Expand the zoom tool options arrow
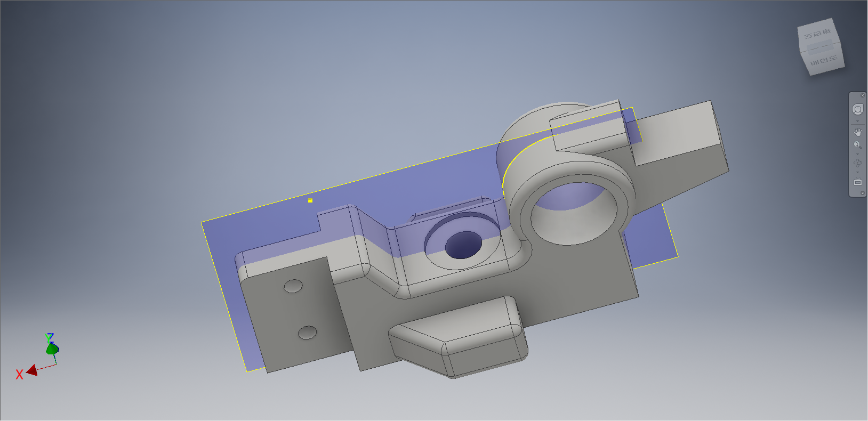 tap(857, 154)
